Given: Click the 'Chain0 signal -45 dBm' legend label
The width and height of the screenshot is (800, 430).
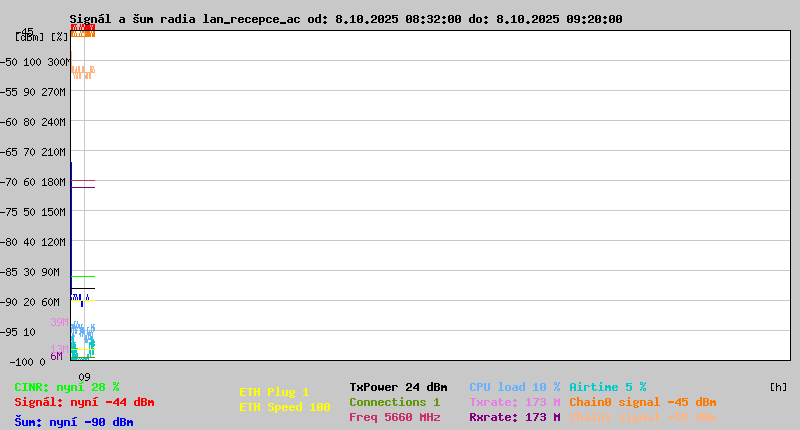Looking at the screenshot, I should (643, 402).
